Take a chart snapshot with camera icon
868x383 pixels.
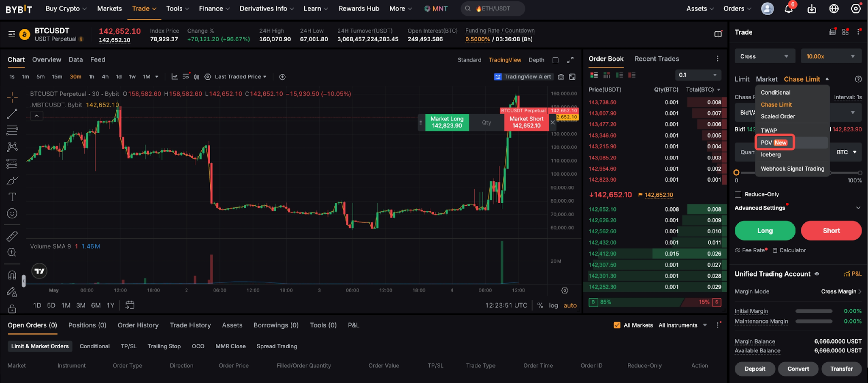tap(561, 77)
